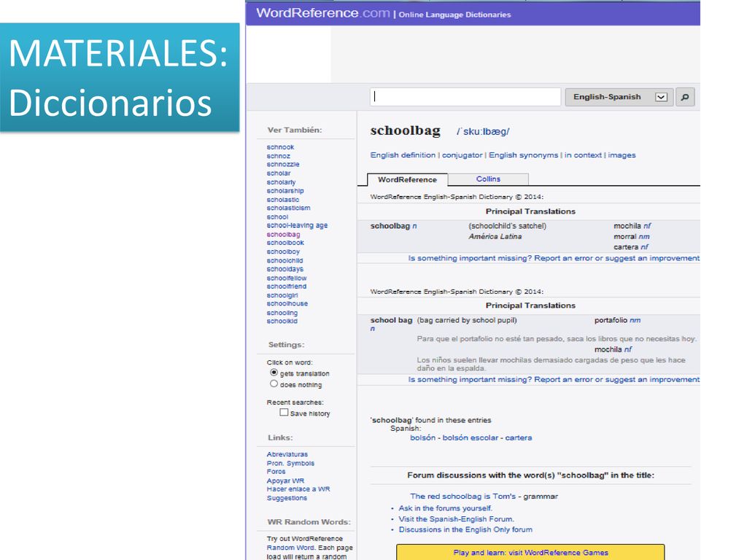Open 'schnozzle' in the sidebar list
747x560 pixels.
[x=283, y=164]
